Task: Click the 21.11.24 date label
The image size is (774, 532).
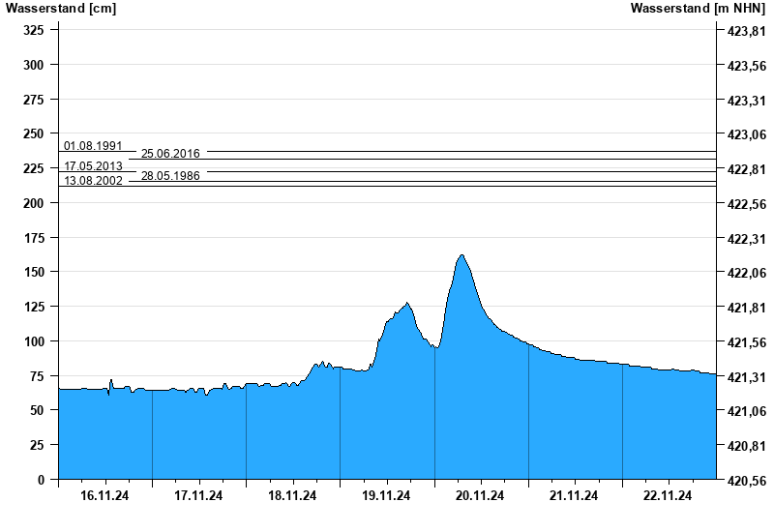Action: pyautogui.click(x=574, y=495)
